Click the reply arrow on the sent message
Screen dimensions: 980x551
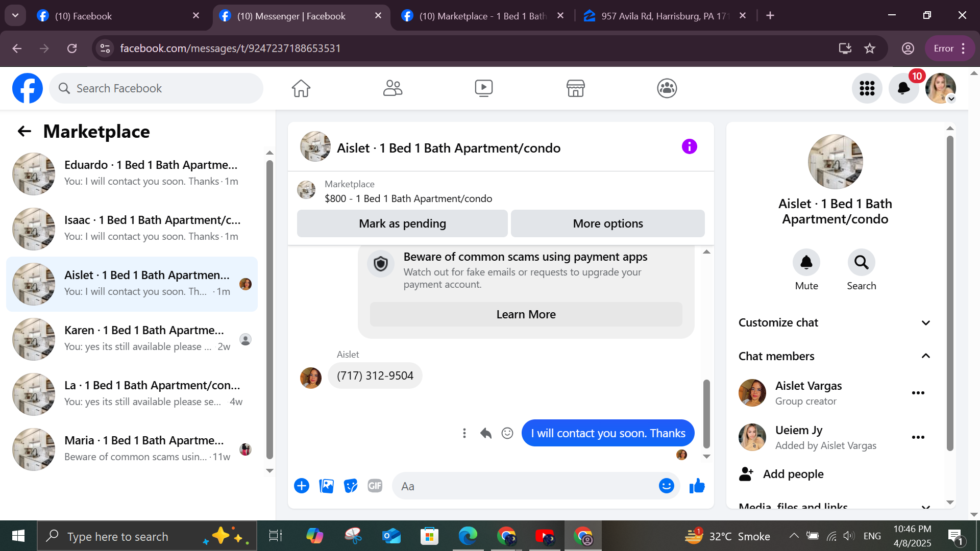485,433
